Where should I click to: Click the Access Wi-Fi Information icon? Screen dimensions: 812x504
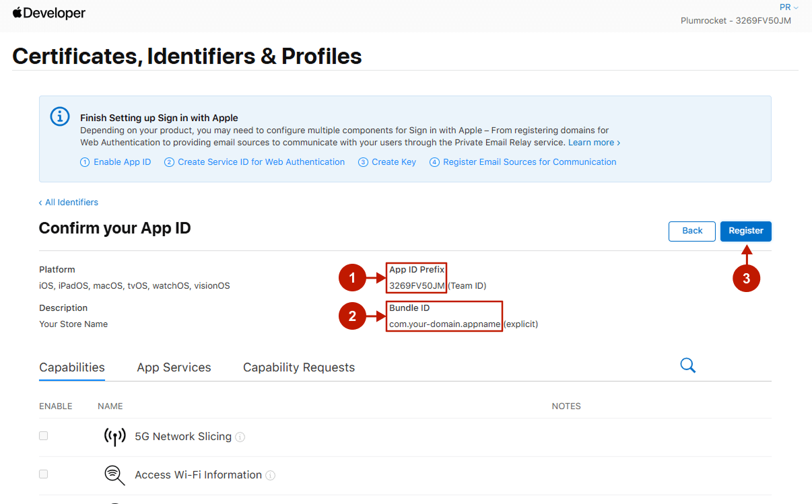click(114, 475)
